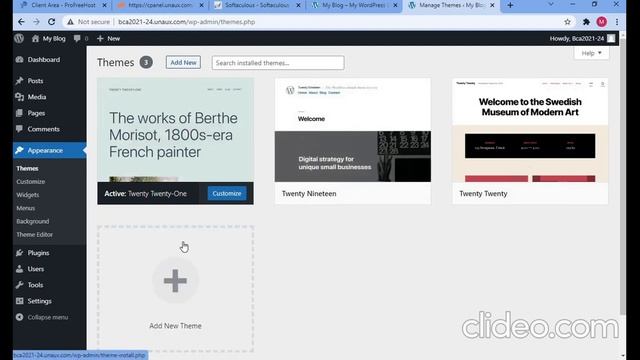Click the Customize button on Twenty Twenty-One
Screen dimensions: 640x360
pos(227,193)
